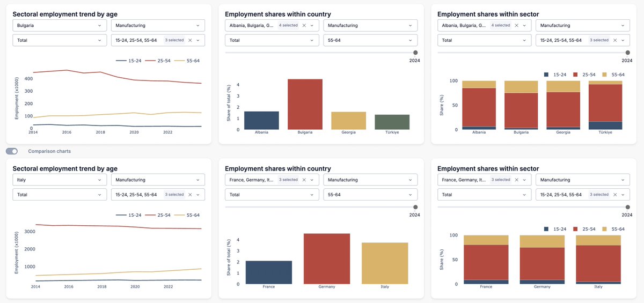The height and width of the screenshot is (303, 644).
Task: Click the red Bulgaria bar in share chart
Action: [305, 104]
